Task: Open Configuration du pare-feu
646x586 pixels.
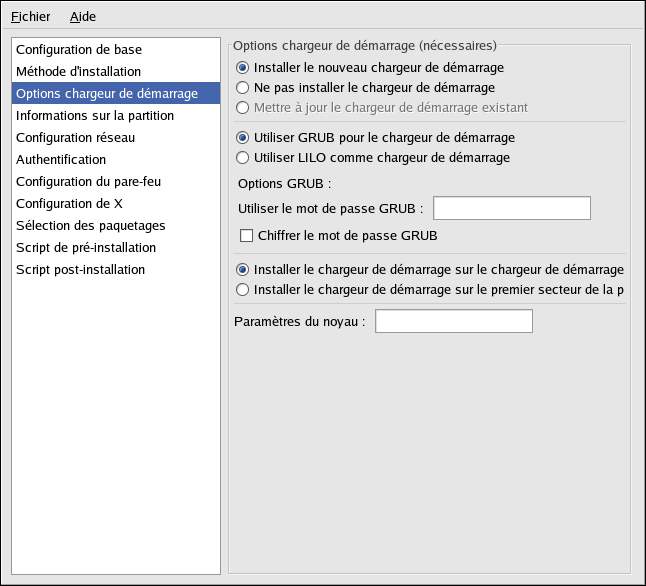Action: click(x=116, y=181)
